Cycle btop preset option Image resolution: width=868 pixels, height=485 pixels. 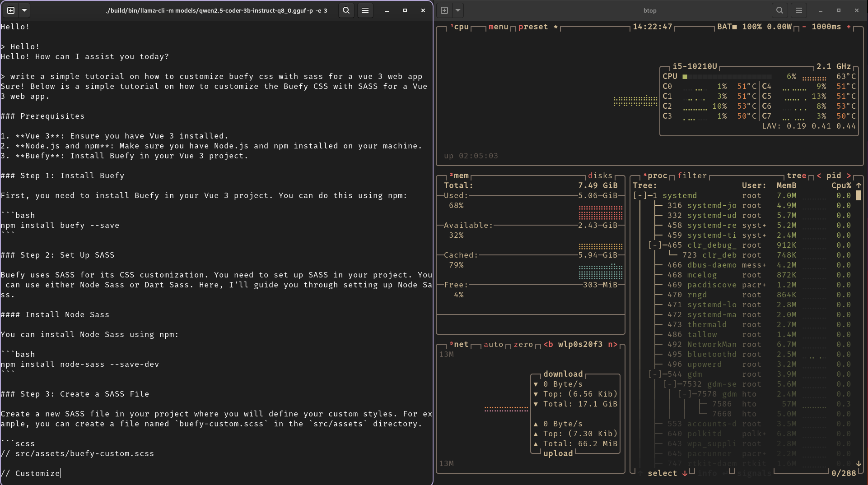click(x=538, y=27)
